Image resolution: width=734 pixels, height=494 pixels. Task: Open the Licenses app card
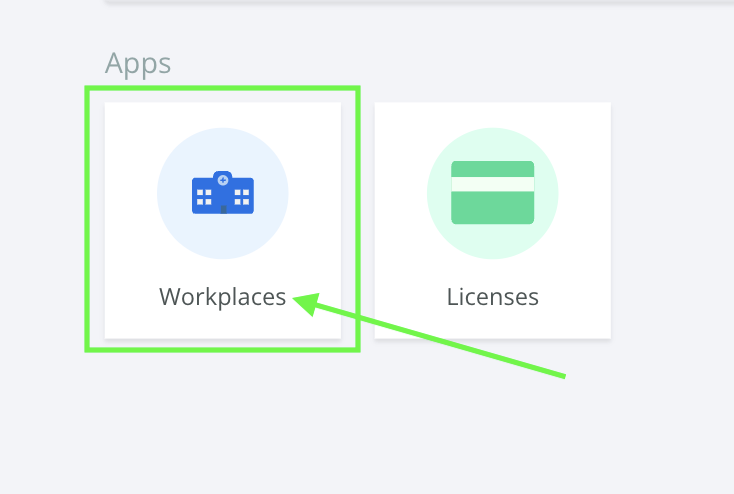492,220
